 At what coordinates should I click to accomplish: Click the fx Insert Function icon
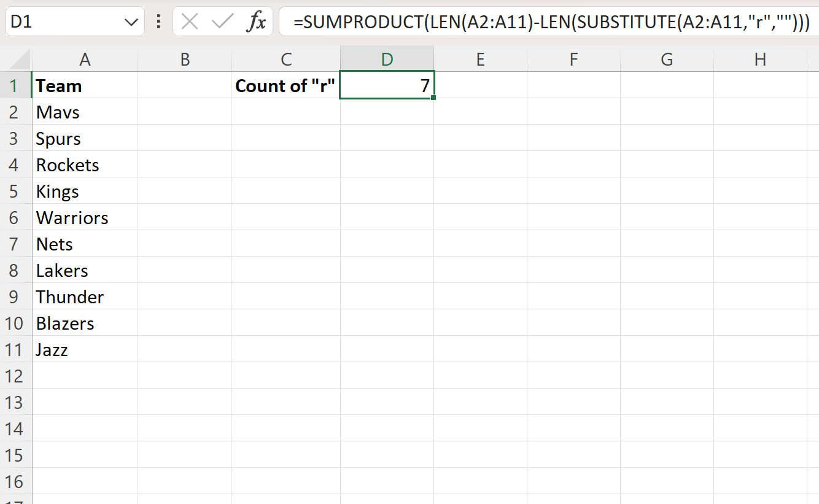(x=258, y=21)
